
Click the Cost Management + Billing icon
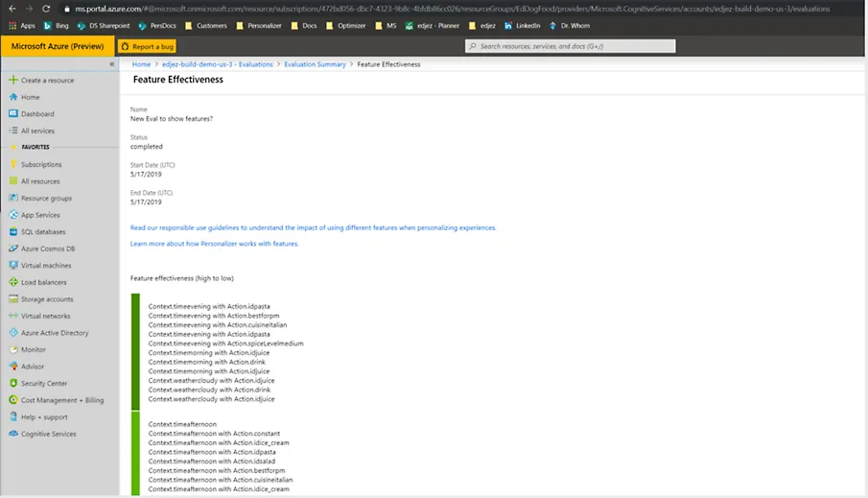13,400
